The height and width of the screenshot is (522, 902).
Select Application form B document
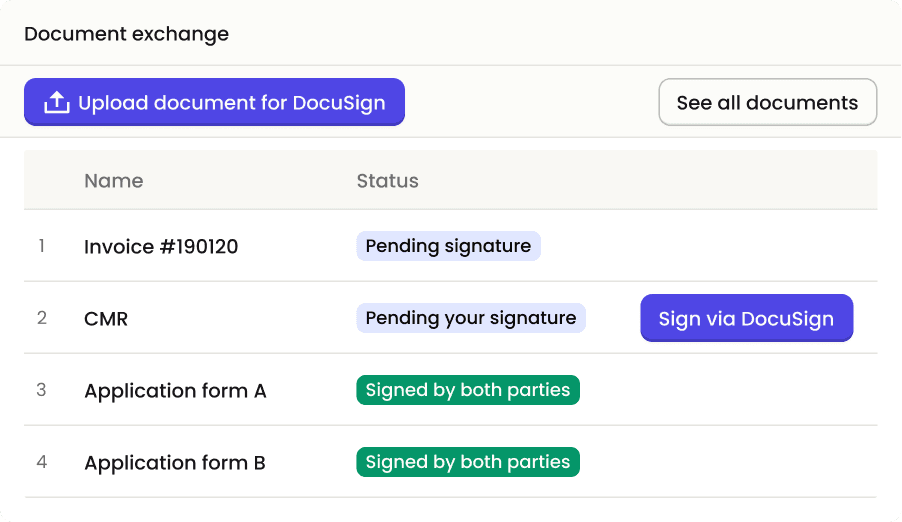tap(175, 463)
